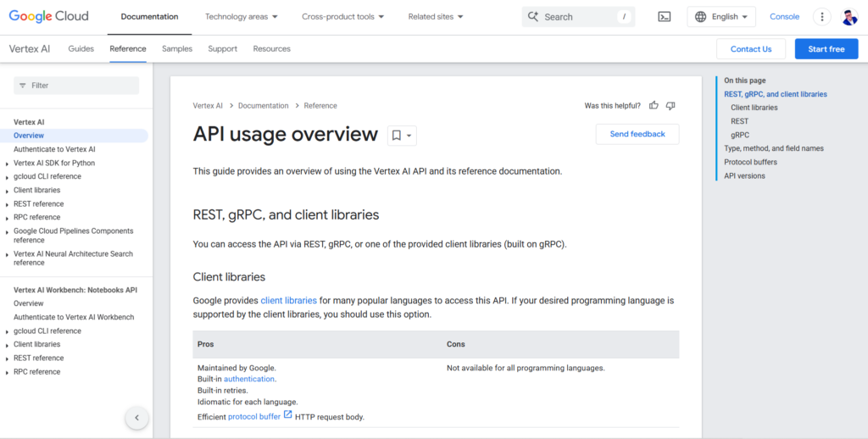Viewport: 868px width, 439px height.
Task: Click the Start free button
Action: pos(826,48)
